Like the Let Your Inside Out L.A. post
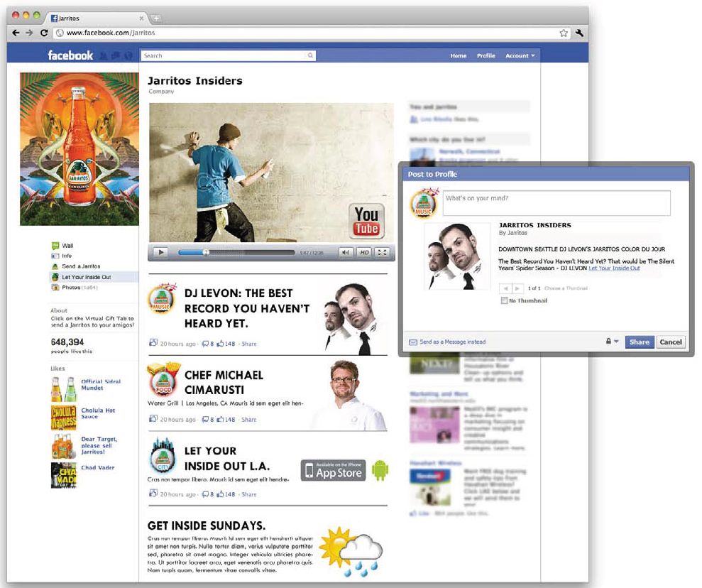This screenshot has width=702, height=588. coord(220,494)
